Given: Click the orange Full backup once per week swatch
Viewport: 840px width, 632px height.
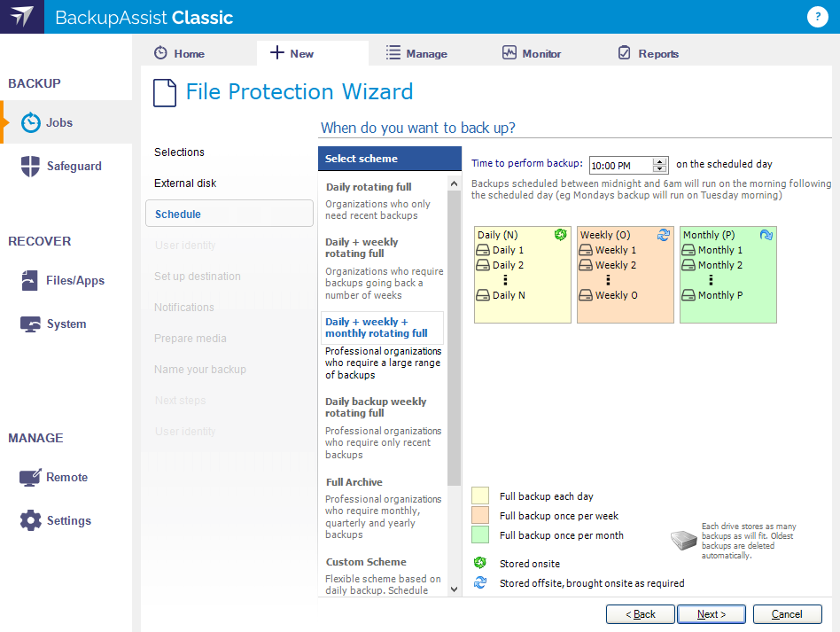Looking at the screenshot, I should [x=480, y=515].
